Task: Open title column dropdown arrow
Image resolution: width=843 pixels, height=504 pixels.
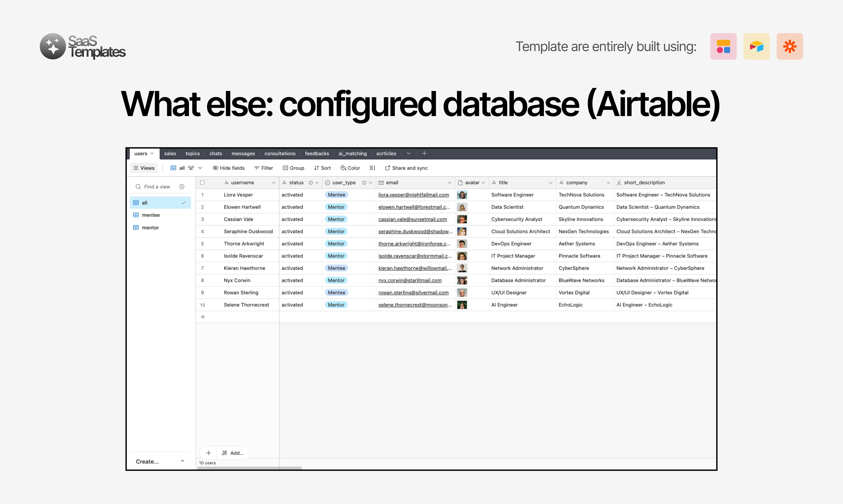Action: [551, 183]
